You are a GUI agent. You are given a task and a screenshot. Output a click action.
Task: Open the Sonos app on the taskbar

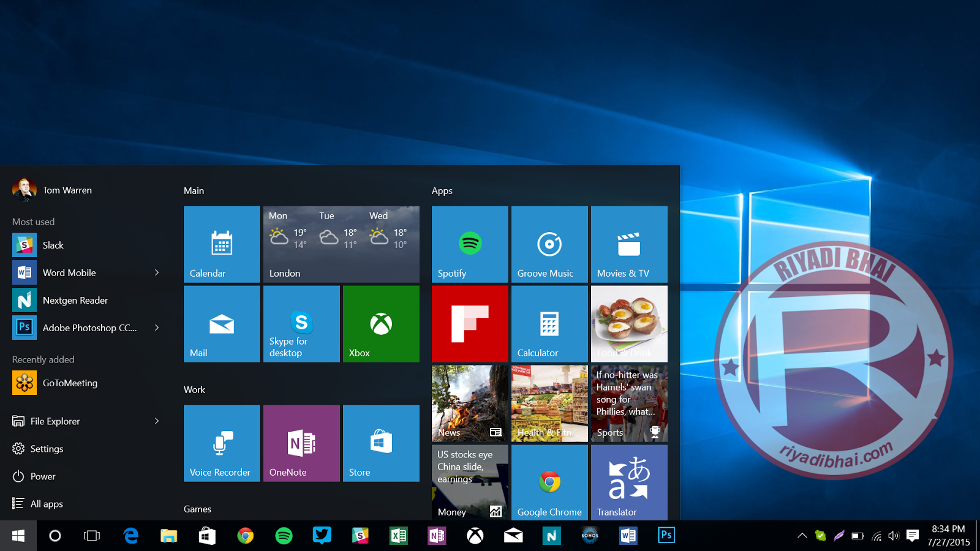590,536
